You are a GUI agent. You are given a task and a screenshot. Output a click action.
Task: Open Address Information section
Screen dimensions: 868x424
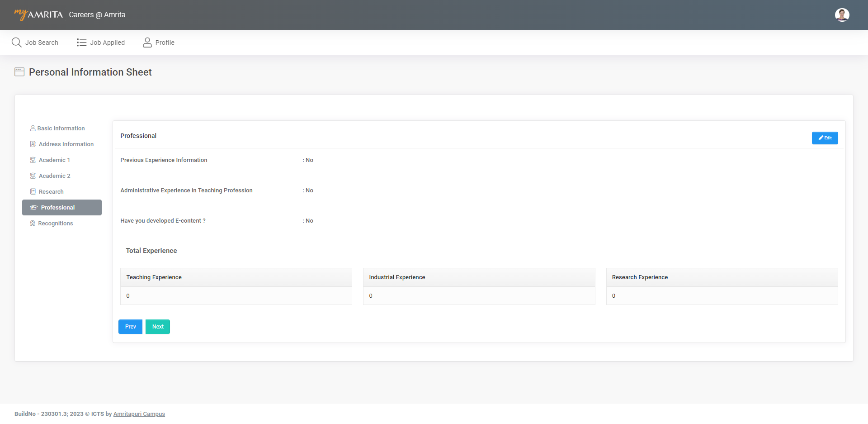click(66, 144)
